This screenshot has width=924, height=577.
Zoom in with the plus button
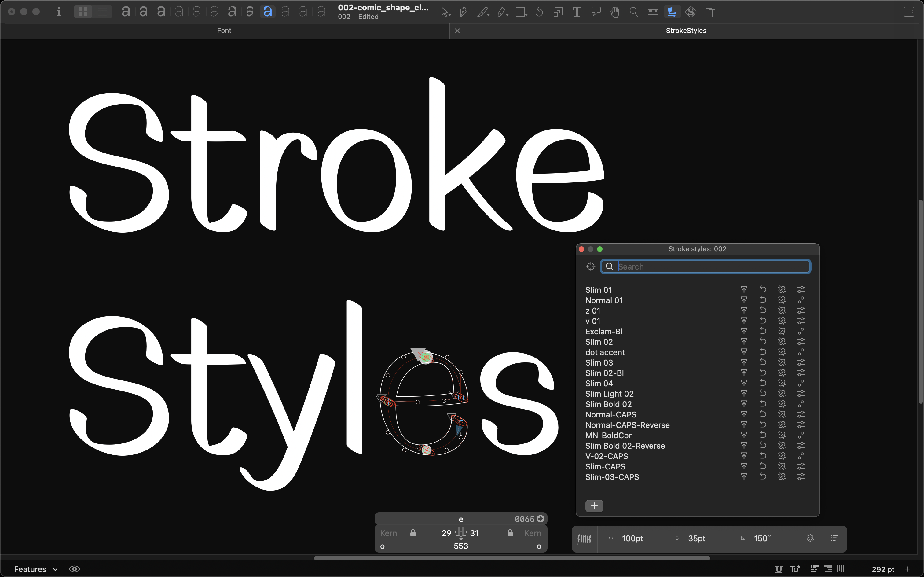[908, 569]
